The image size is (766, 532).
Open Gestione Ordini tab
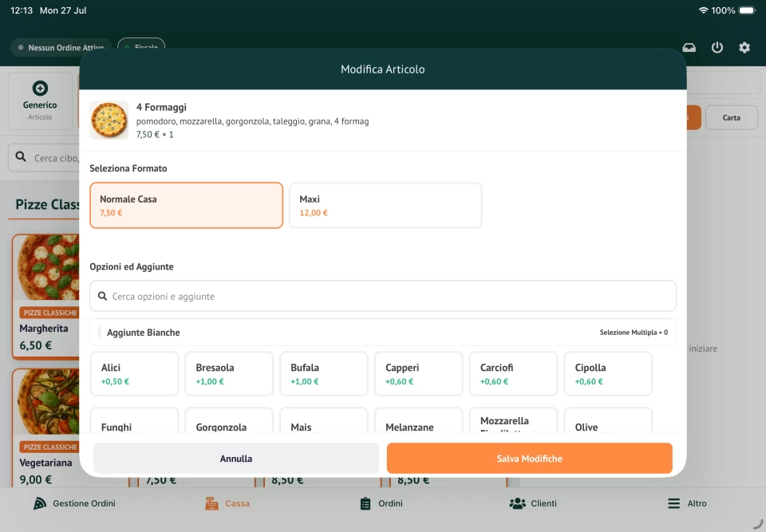(x=74, y=503)
